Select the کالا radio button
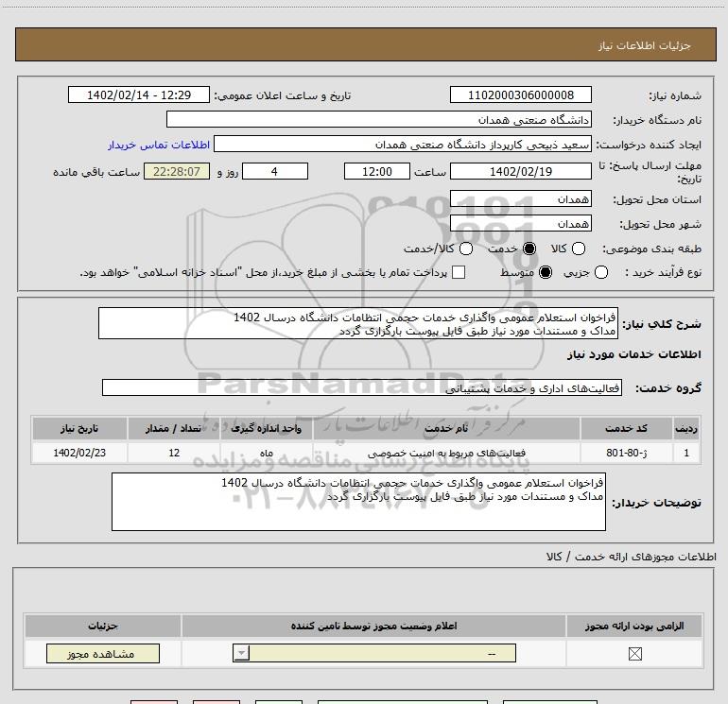 click(579, 249)
